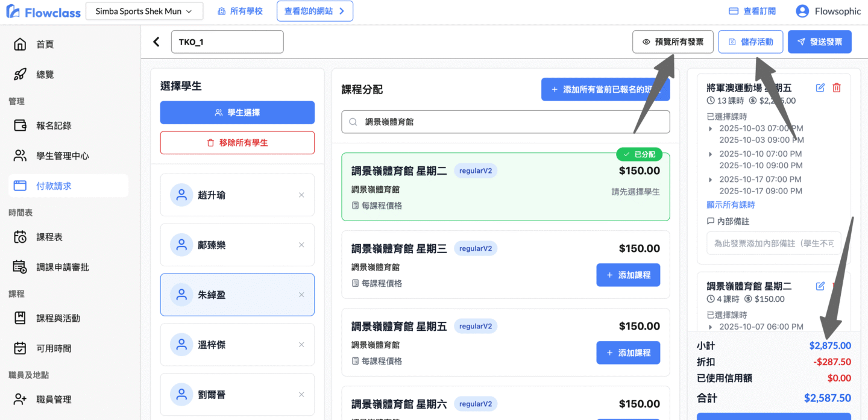
Task: Expand the 2025-10-03 07:00 PM session
Action: click(710, 129)
